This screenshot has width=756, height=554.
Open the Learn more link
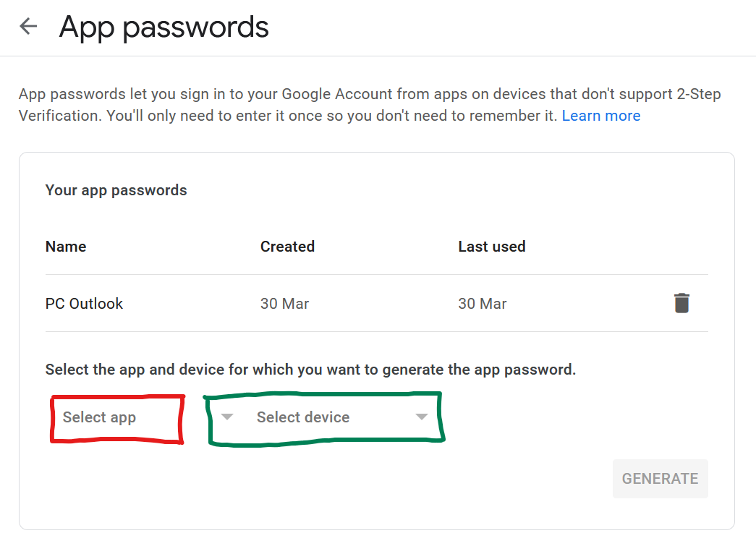pos(601,115)
